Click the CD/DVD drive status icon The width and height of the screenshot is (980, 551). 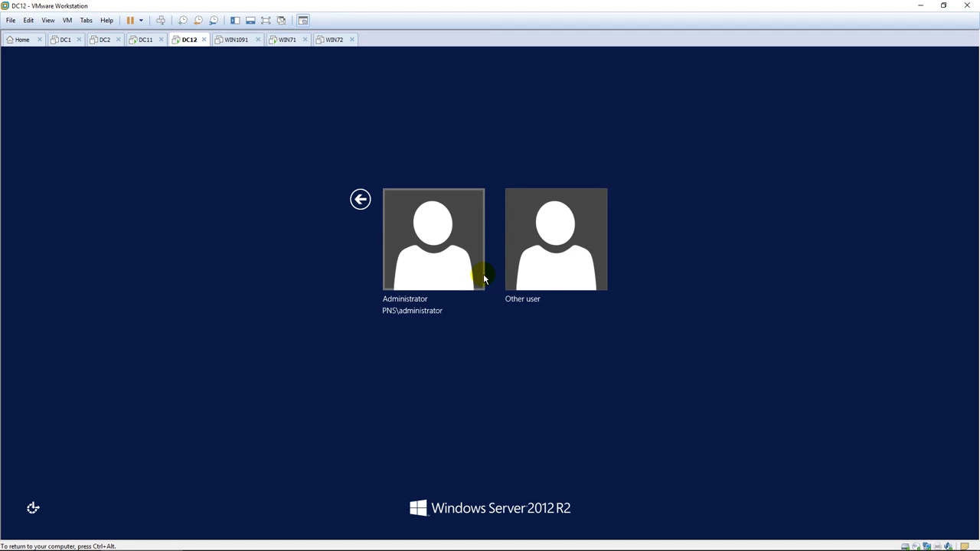pos(916,546)
